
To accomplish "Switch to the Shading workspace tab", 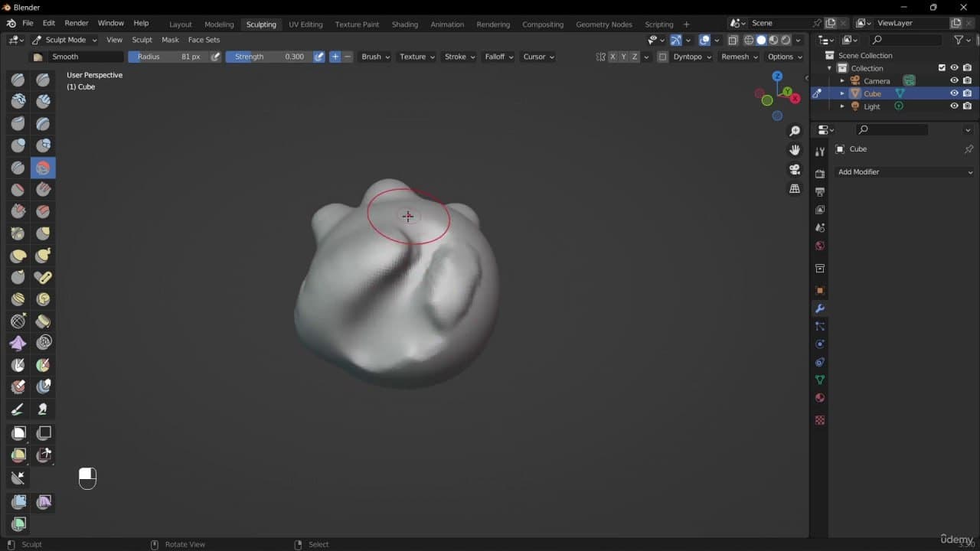I will [x=405, y=24].
